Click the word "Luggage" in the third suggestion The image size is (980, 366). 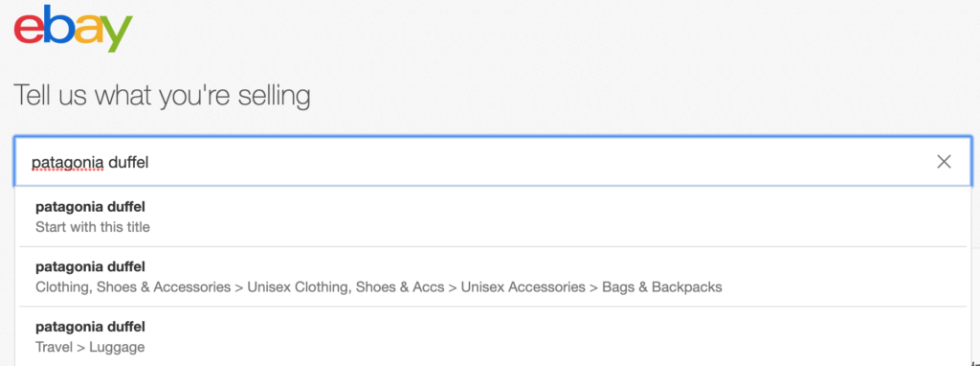point(117,347)
